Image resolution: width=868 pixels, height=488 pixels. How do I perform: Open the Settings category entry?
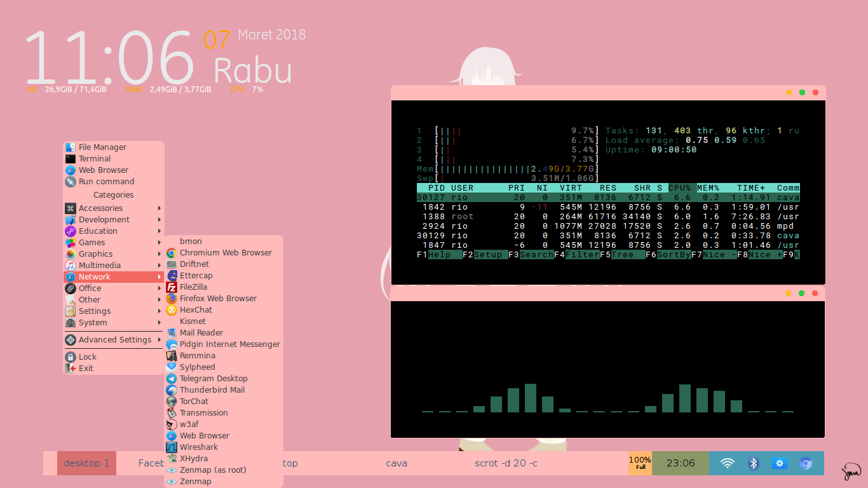point(114,311)
